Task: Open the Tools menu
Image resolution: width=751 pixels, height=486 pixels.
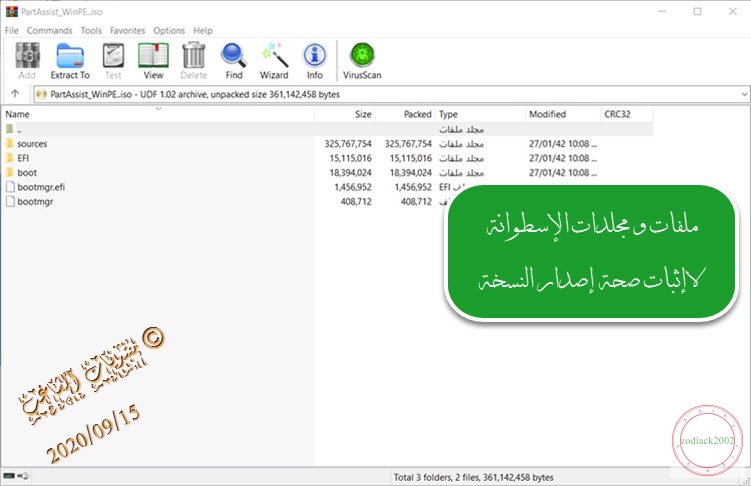Action: [x=91, y=31]
